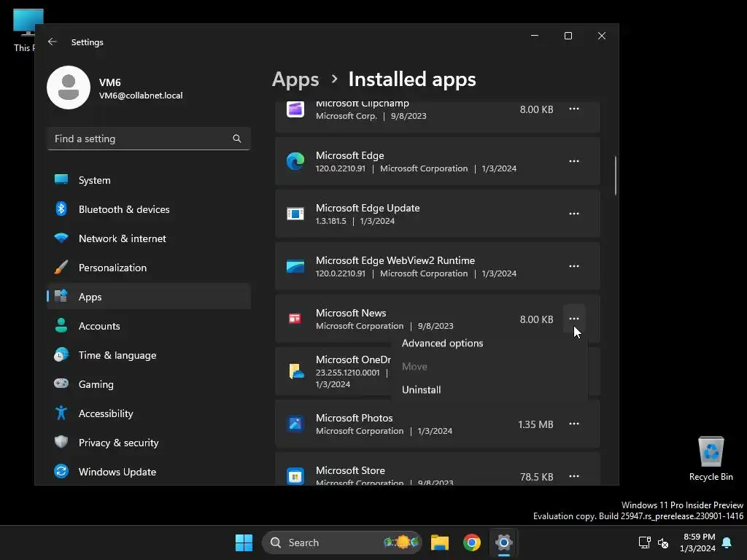Screen dimensions: 747x560
Task: Open more options for Microsoft Clipchamp
Action: (574, 109)
